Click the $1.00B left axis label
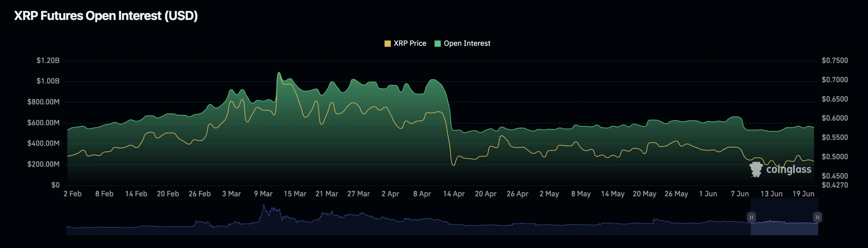This screenshot has height=248, width=868. [x=48, y=81]
